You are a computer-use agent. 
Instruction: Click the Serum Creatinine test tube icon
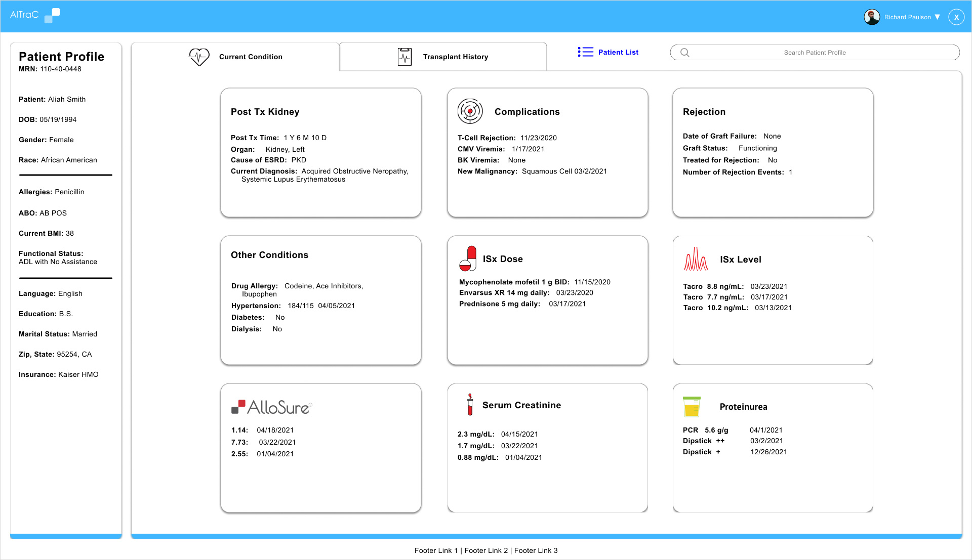(x=469, y=405)
